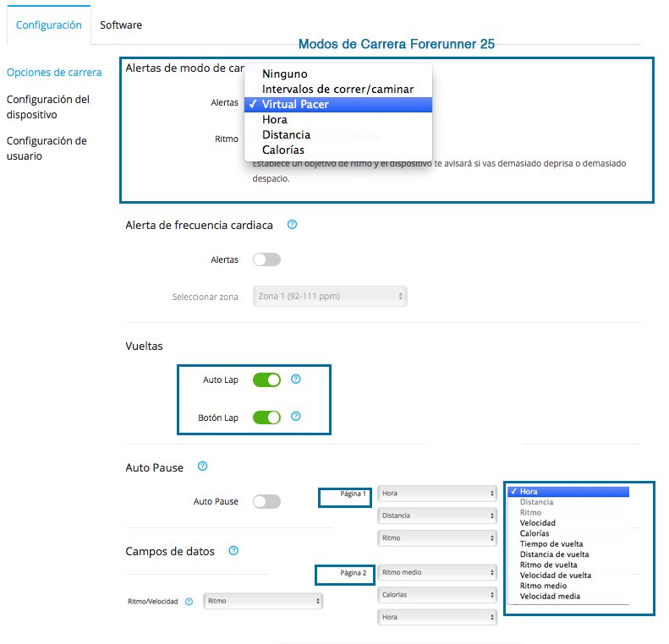Viewport: 669px width, 644px height.
Task: Open the Campos de datos help icon
Action: coord(233,550)
